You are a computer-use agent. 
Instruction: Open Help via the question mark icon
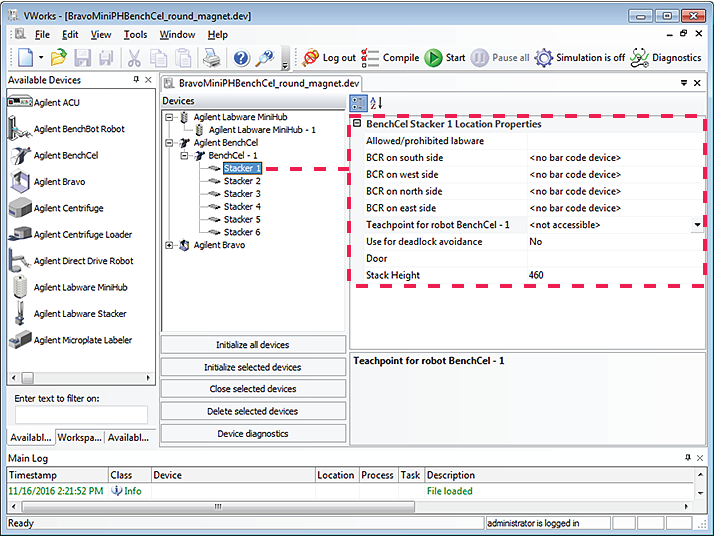coord(241,58)
